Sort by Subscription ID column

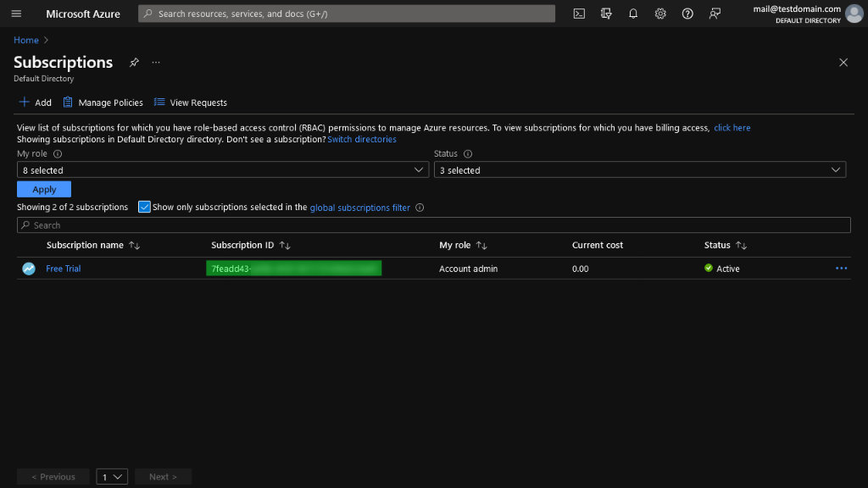[x=285, y=245]
